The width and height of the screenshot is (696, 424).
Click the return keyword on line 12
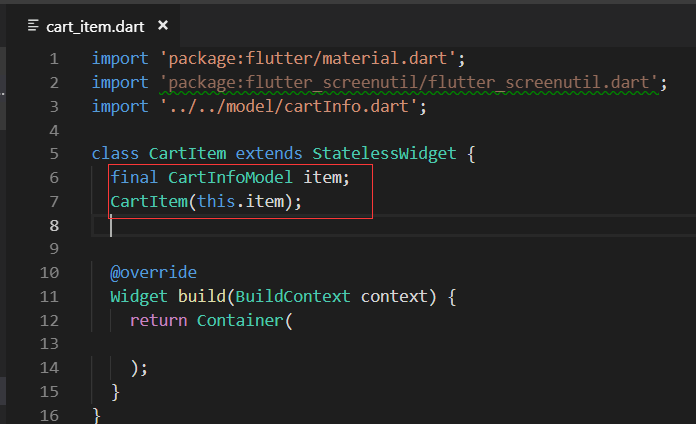(x=158, y=321)
